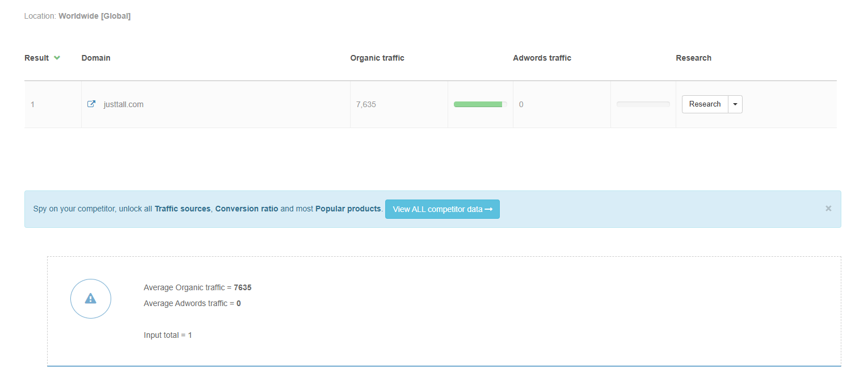Click Average Organic traffic = 7635 line
868x386 pixels.
click(197, 287)
